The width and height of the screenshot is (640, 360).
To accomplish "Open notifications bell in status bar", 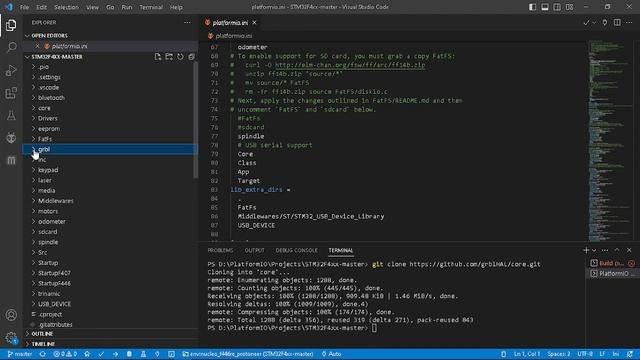I will pos(630,354).
